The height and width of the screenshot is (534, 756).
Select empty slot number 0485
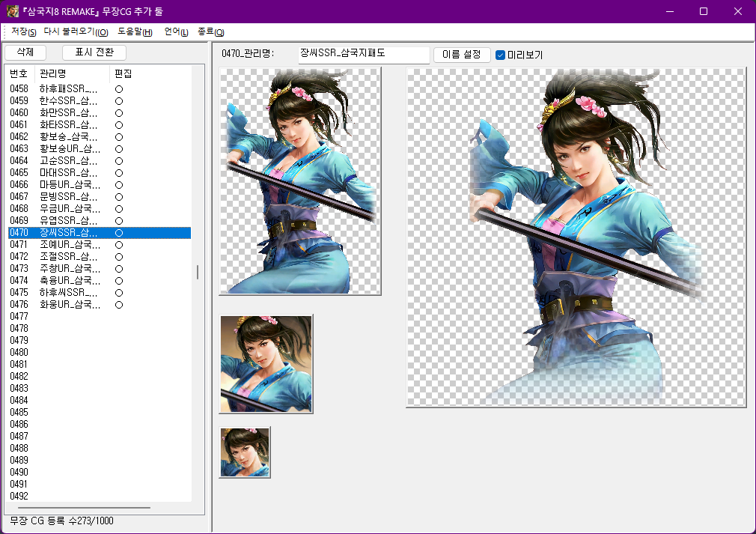19,413
